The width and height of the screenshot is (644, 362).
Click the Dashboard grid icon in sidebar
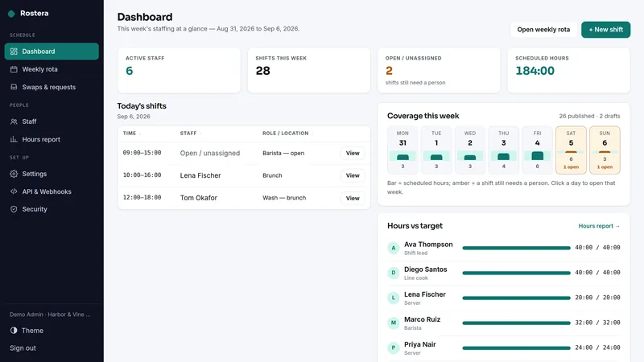14,51
